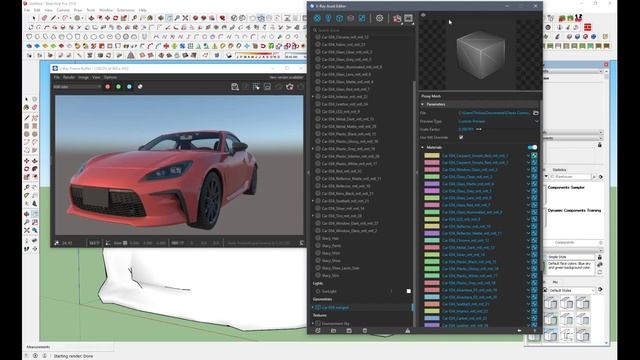
Task: Expand the Interior material tree item
Action: (x=313, y=97)
